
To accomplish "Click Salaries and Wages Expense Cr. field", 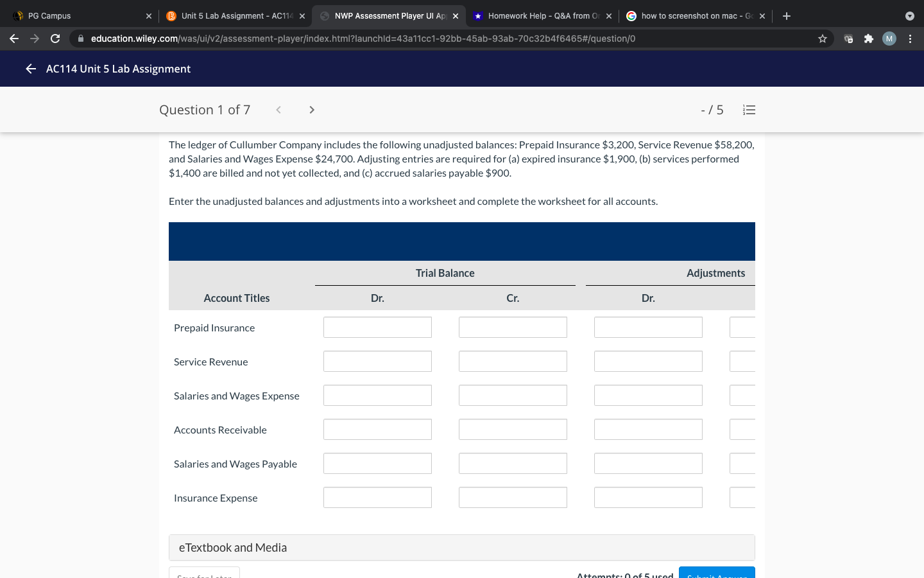I will (513, 396).
